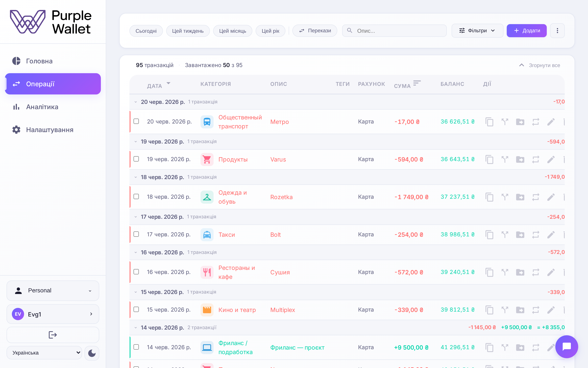Collapse the 16 черв. 2026 group

[136, 252]
